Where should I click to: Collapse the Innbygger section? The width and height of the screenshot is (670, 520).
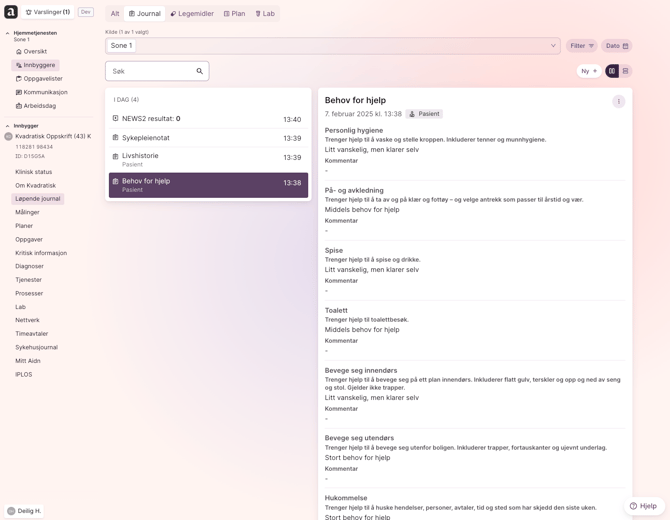pos(8,126)
